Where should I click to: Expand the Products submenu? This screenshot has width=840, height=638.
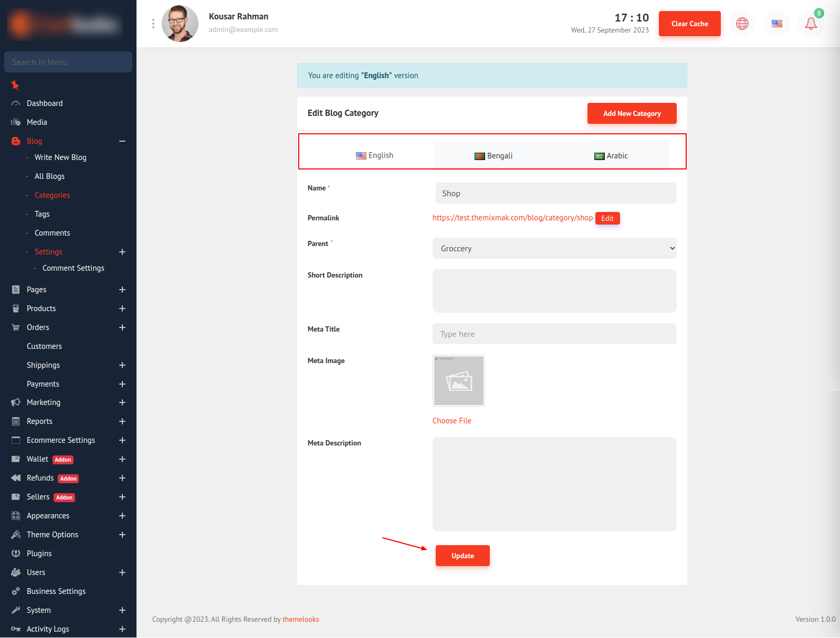[x=122, y=309]
